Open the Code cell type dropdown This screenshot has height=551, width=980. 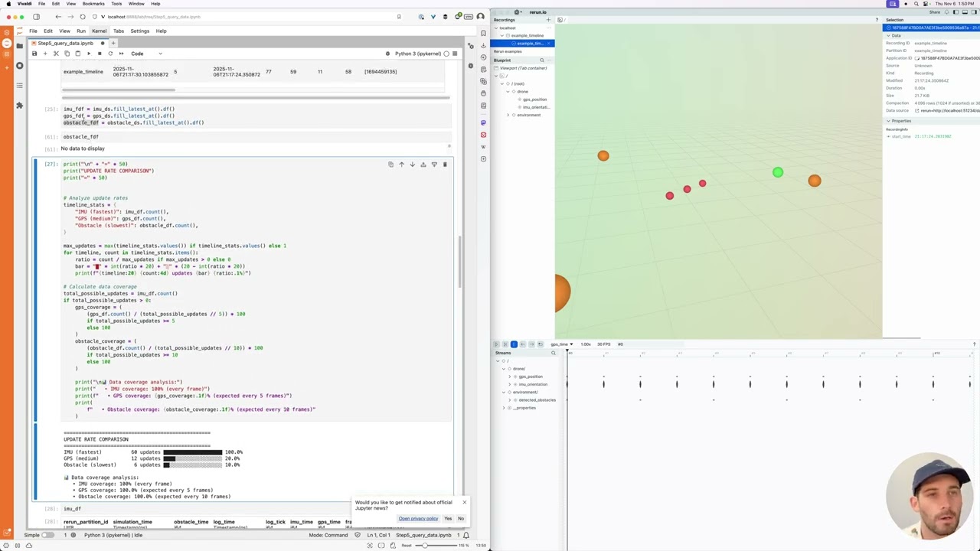(146, 54)
